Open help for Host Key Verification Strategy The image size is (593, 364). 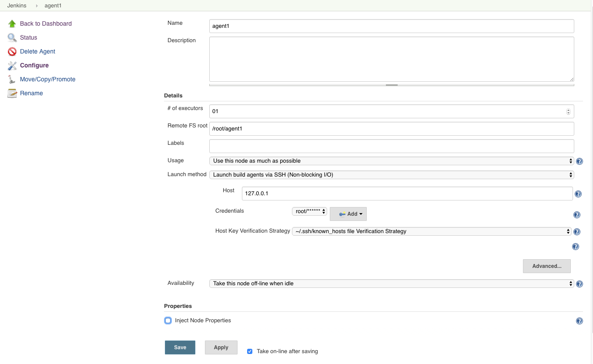tap(577, 232)
